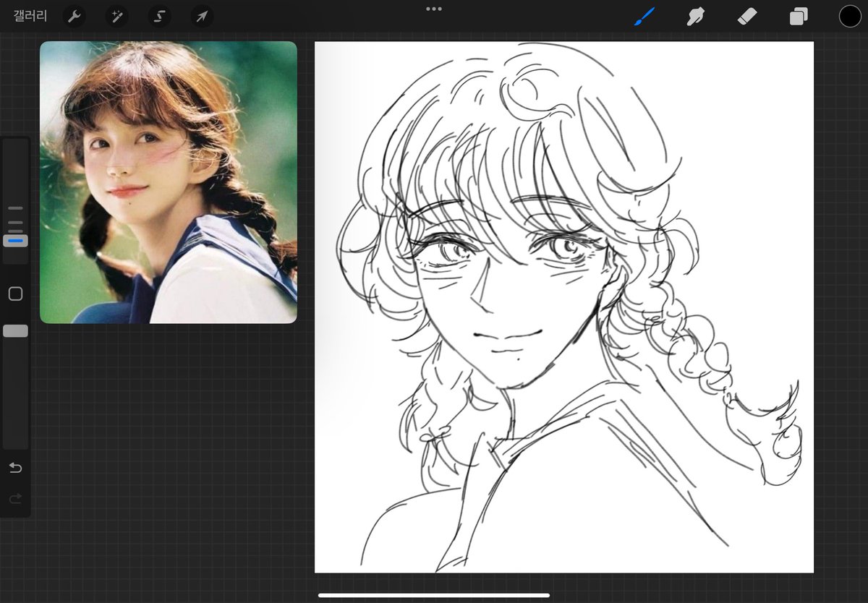Open the Layers panel
Viewport: 868px width, 603px height.
799,16
